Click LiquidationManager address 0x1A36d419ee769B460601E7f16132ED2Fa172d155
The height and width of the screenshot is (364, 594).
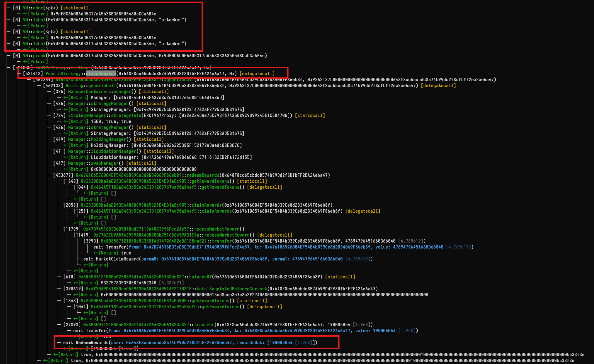tap(196, 157)
